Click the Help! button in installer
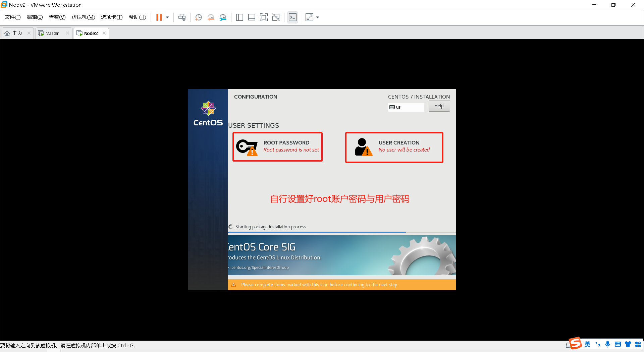The width and height of the screenshot is (644, 352). click(439, 106)
